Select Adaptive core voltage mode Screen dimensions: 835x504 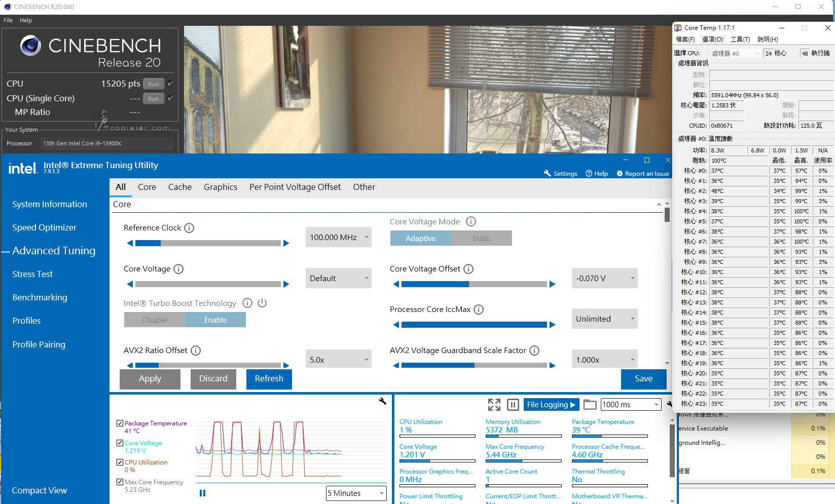point(420,238)
